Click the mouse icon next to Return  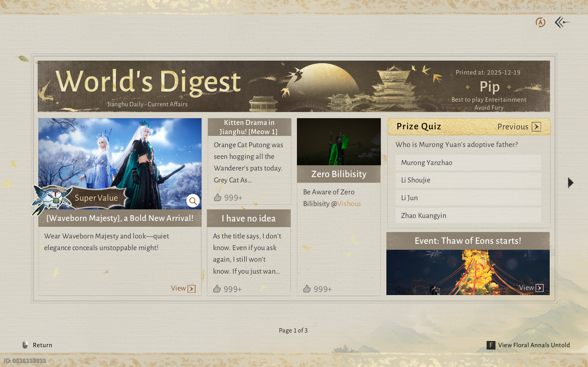click(x=25, y=345)
